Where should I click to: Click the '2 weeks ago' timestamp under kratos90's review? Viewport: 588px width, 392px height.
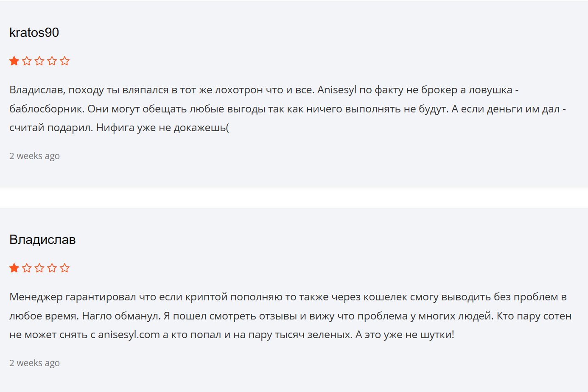tap(34, 156)
